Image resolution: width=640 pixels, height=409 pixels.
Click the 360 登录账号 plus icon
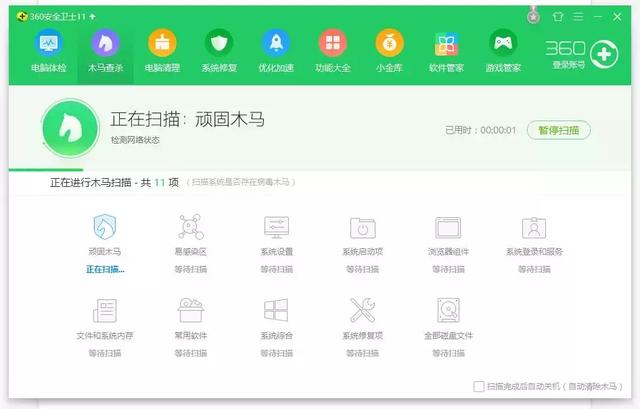coord(604,54)
